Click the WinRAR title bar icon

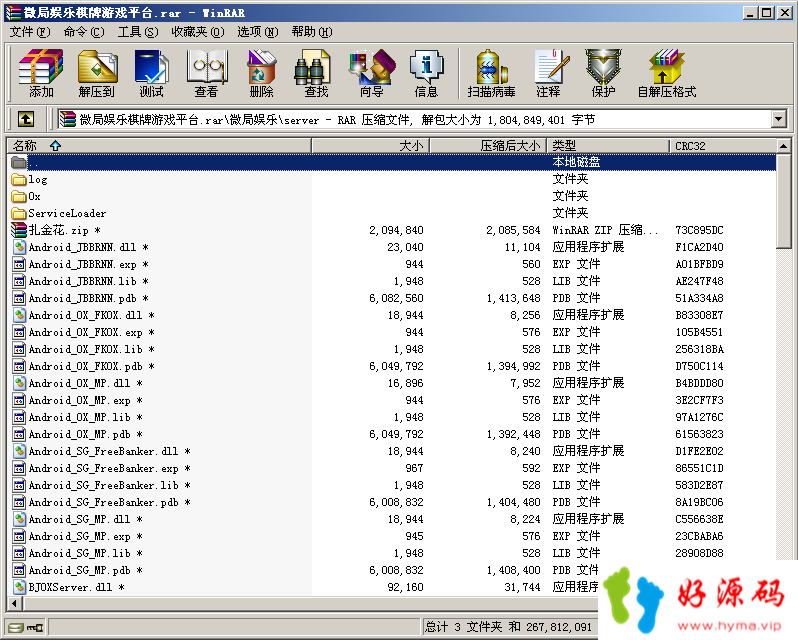pos(13,13)
